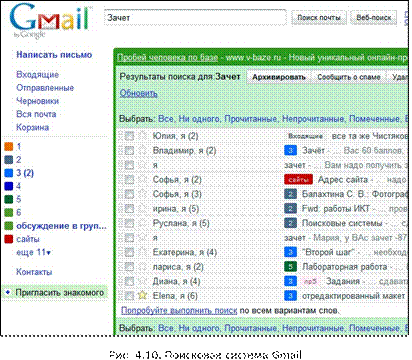Click Архивировать button
412x360 pixels.
click(279, 77)
